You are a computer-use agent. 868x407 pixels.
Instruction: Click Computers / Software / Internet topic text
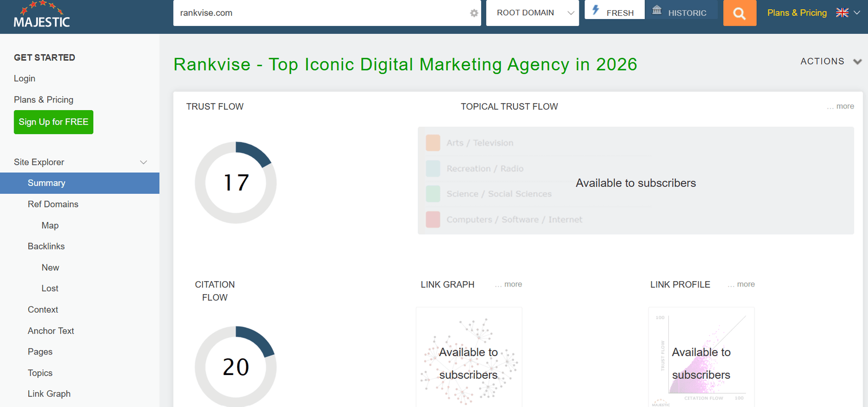click(514, 219)
